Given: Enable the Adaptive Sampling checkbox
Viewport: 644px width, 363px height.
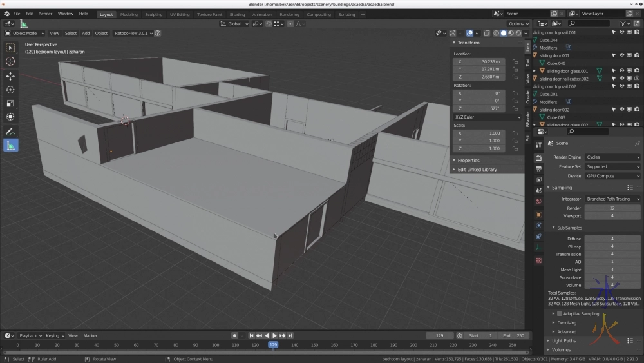Looking at the screenshot, I should (559, 313).
